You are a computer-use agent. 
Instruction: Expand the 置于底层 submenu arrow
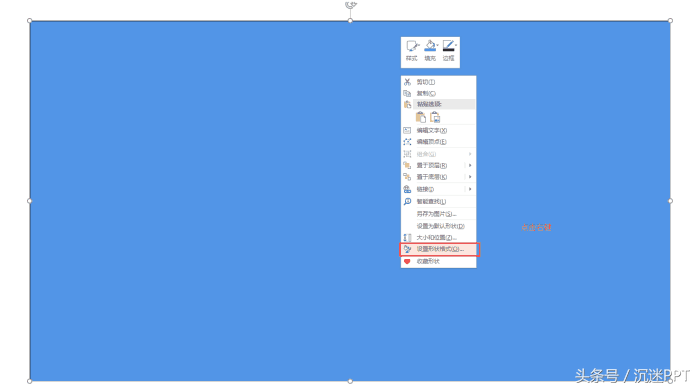tap(470, 177)
